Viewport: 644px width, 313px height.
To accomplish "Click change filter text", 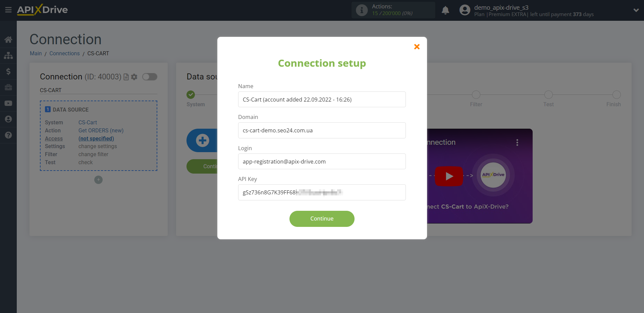I will [93, 154].
